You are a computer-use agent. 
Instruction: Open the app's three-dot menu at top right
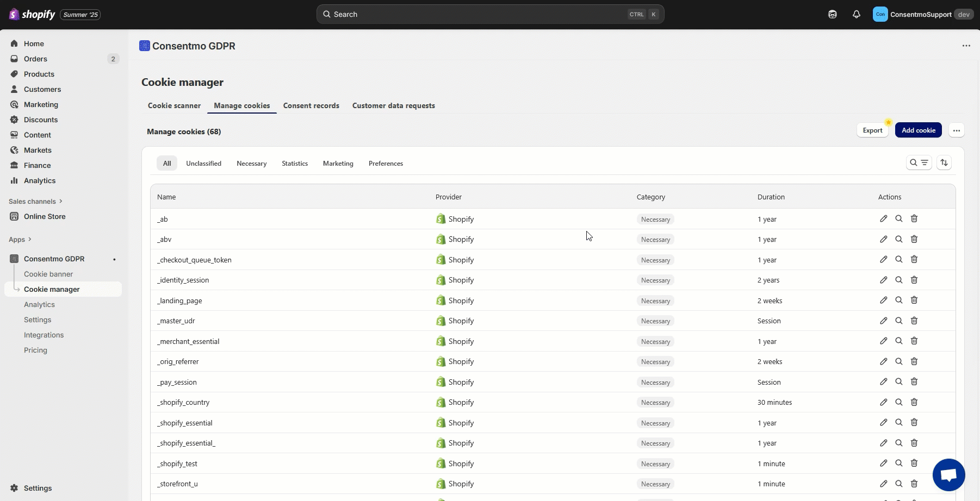point(966,46)
